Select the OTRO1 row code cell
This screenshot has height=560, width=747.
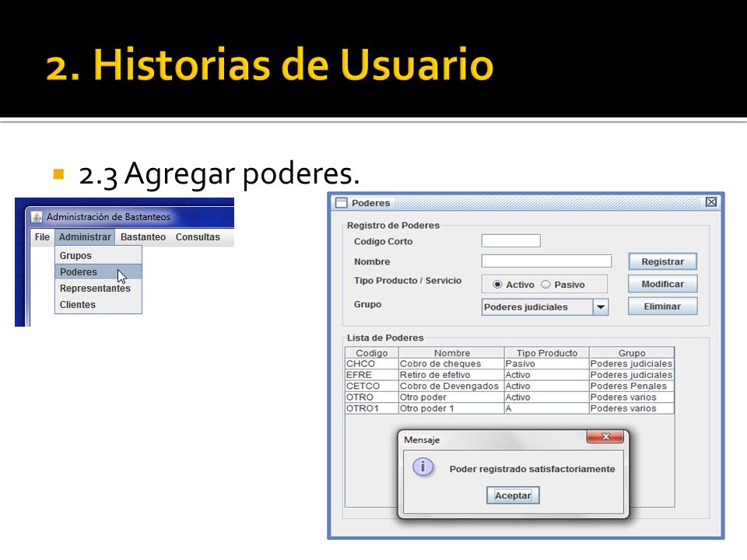(x=372, y=408)
